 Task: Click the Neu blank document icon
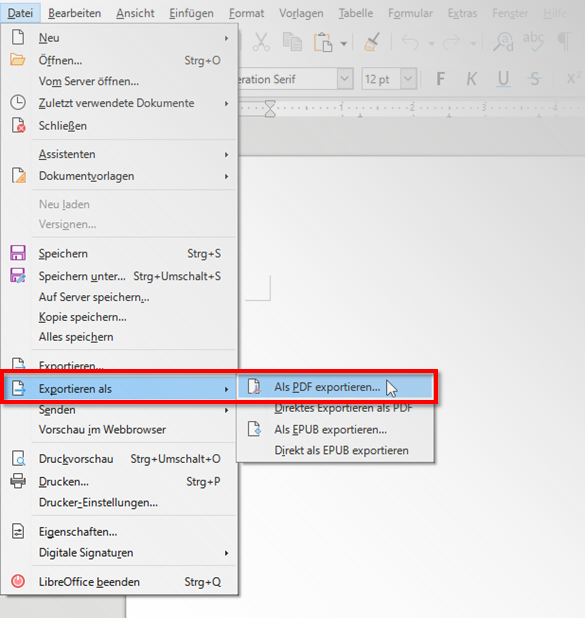click(18, 37)
